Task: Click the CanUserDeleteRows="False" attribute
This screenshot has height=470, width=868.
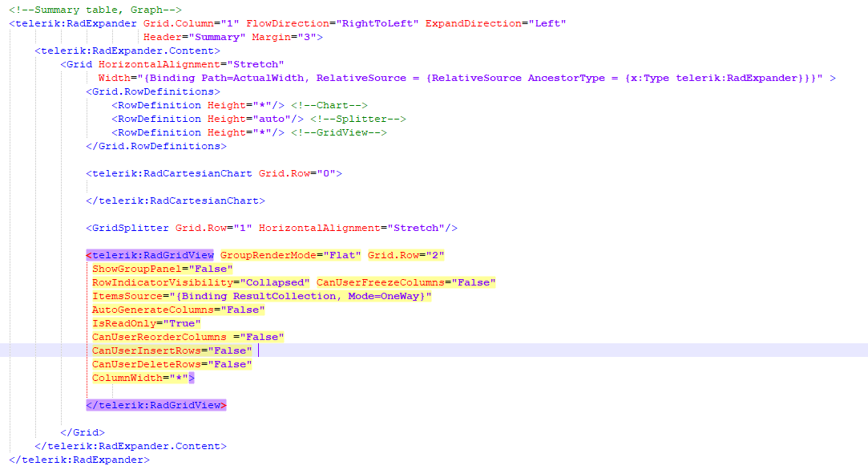Action: coord(172,364)
